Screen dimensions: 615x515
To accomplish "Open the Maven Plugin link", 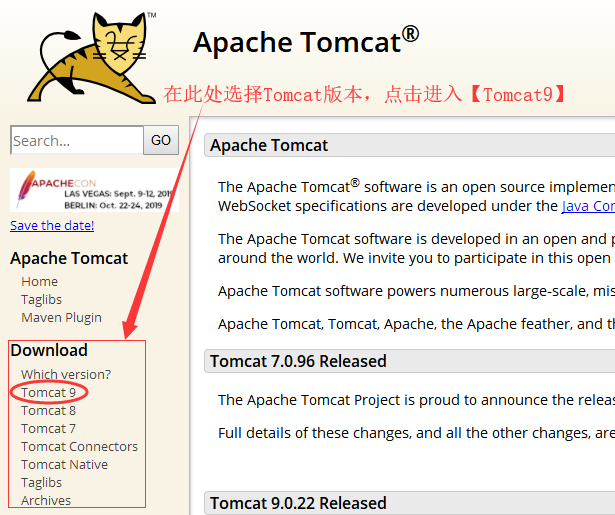I will click(62, 318).
